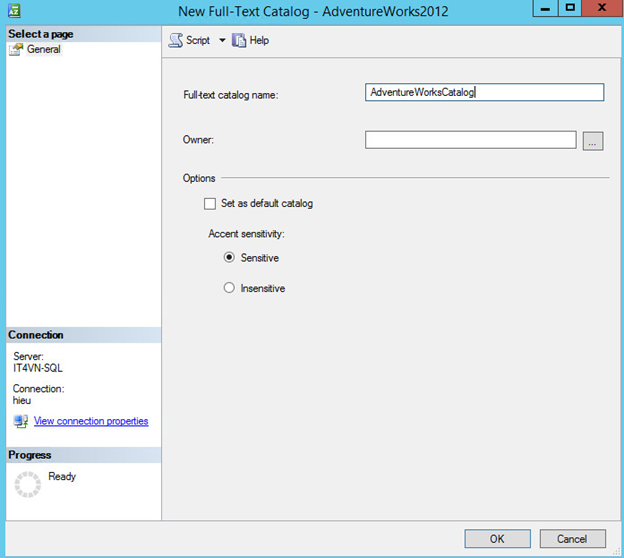Open View connection properties link
Image resolution: width=624 pixels, height=558 pixels.
(x=91, y=421)
